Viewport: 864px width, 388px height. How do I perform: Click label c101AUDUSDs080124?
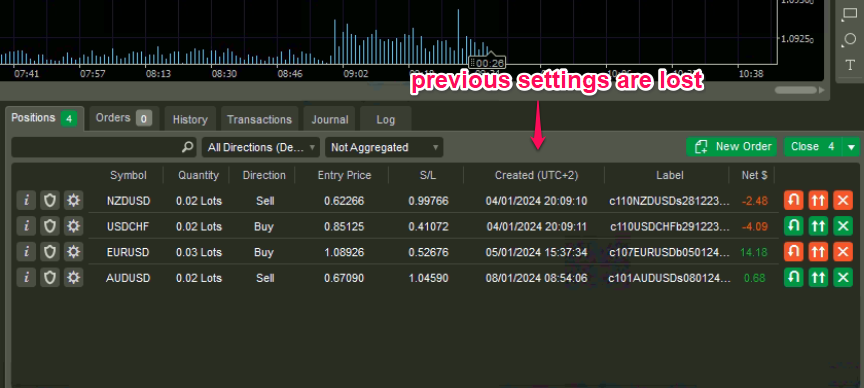click(670, 278)
